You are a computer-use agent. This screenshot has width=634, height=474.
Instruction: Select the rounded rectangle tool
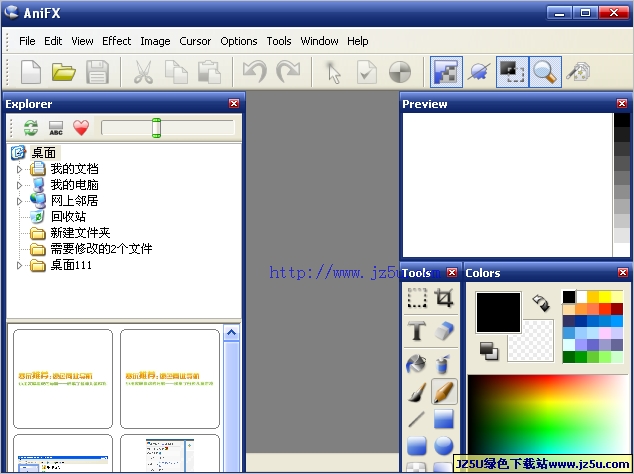coord(417,446)
